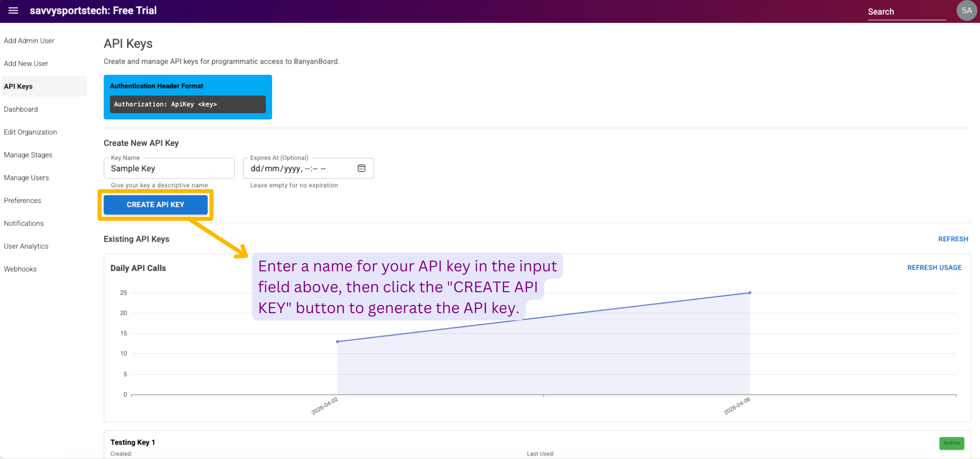Screen dimensions: 980x459
Task: Open Add New User page
Action: pos(26,64)
